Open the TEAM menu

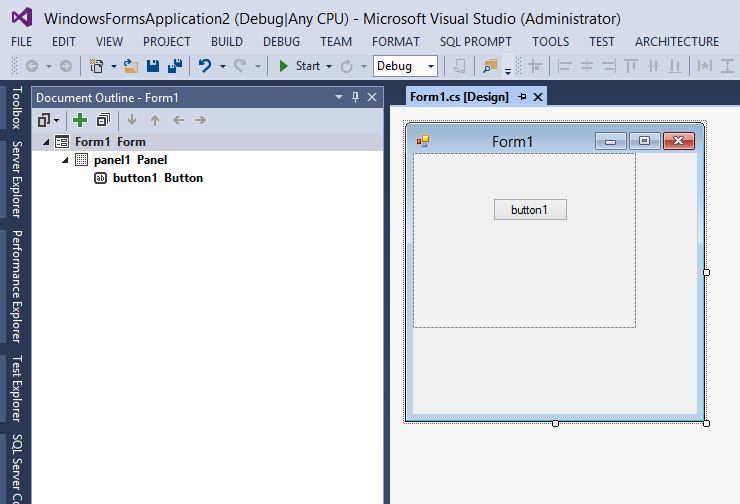pos(336,42)
